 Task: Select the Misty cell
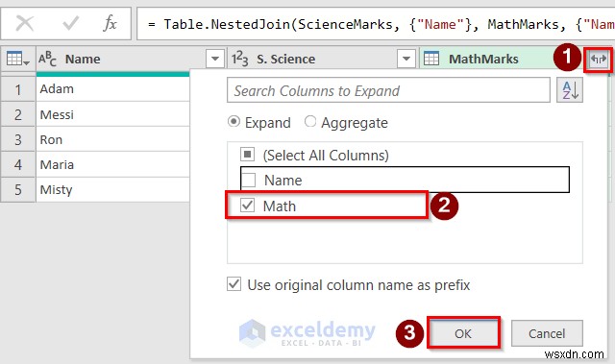113,189
